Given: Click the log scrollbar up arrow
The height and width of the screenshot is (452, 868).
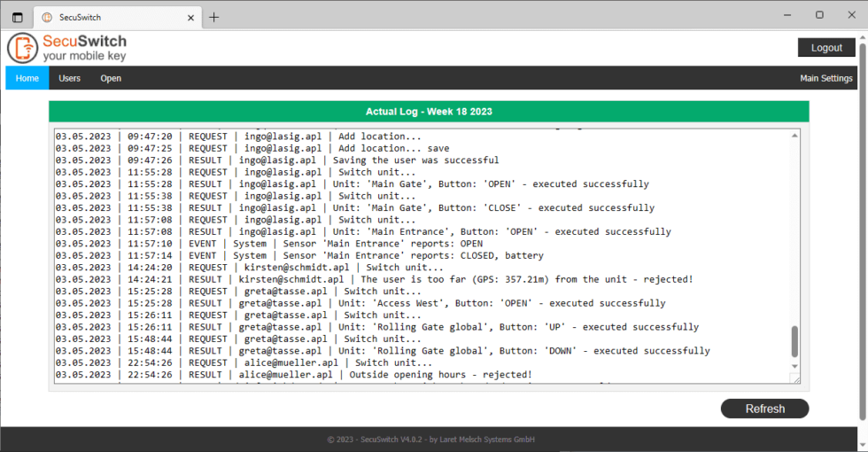Looking at the screenshot, I should [794, 136].
